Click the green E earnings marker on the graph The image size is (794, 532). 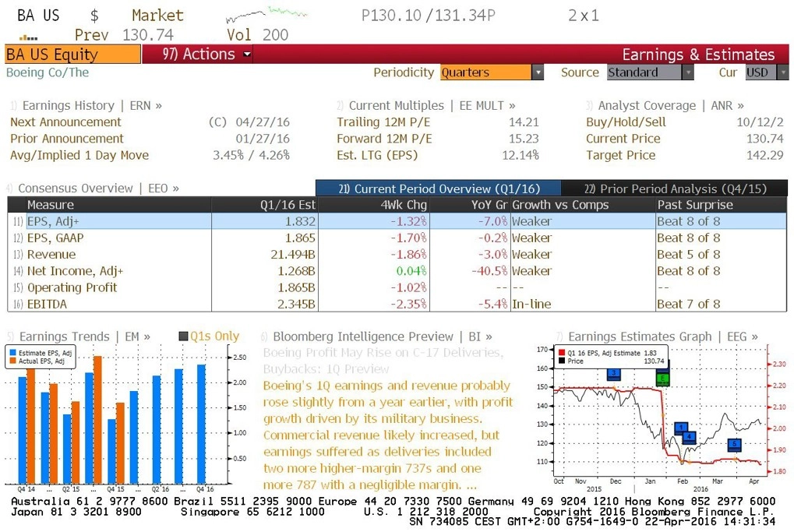[x=662, y=378]
